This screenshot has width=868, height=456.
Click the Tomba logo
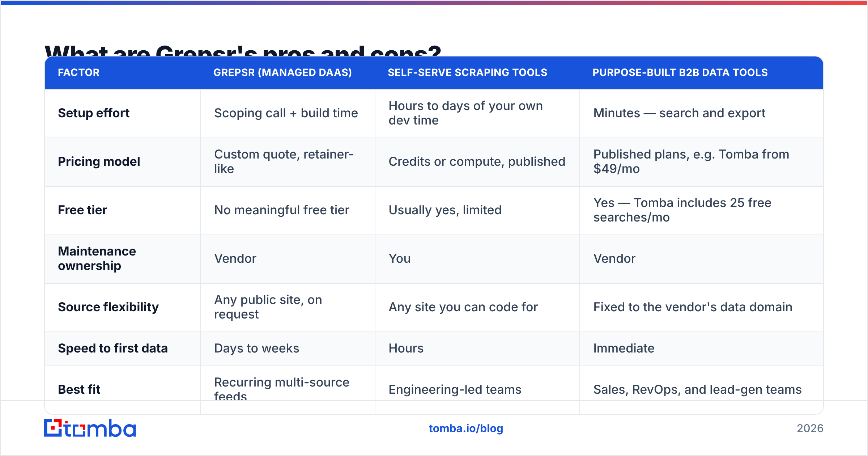[90, 428]
